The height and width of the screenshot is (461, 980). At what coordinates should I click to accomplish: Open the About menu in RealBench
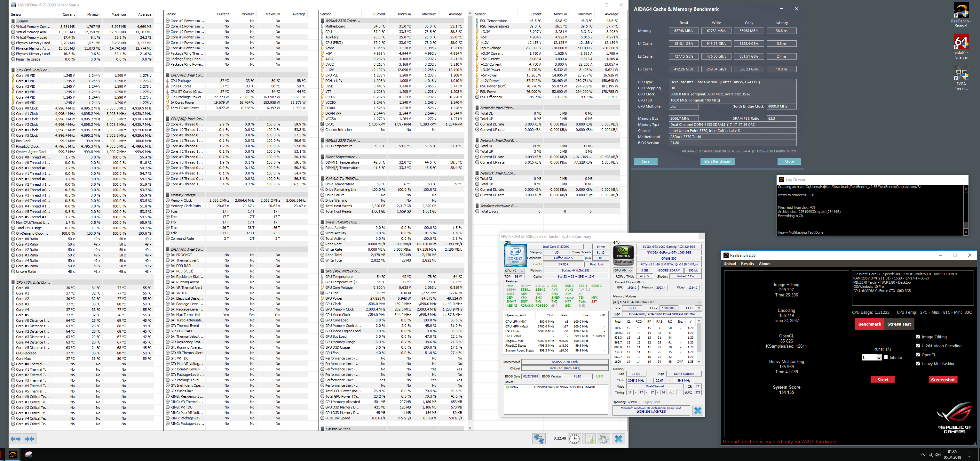pos(764,263)
